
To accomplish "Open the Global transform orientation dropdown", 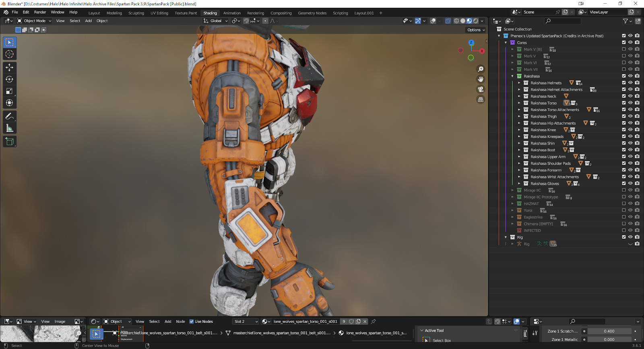I will pos(216,21).
